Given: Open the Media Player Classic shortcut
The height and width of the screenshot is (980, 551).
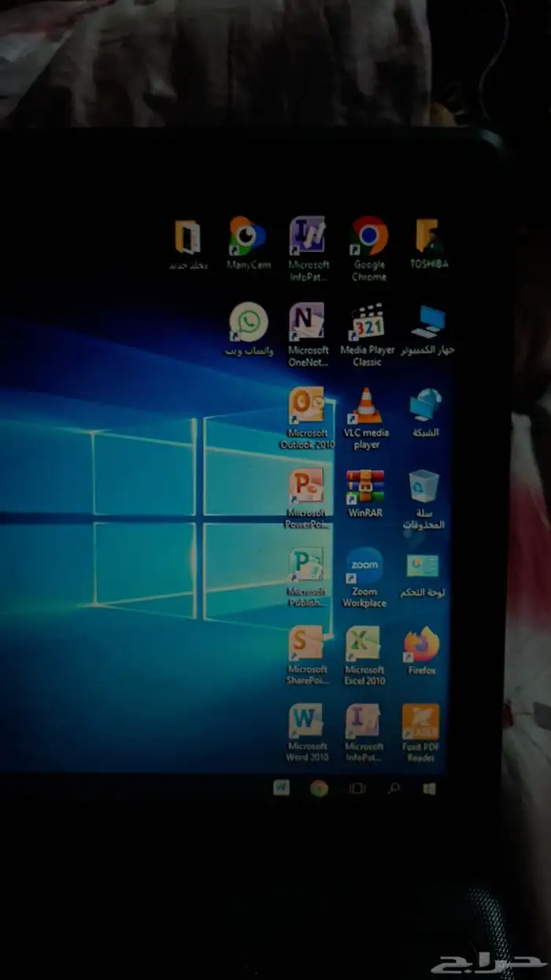Looking at the screenshot, I should click(x=367, y=323).
